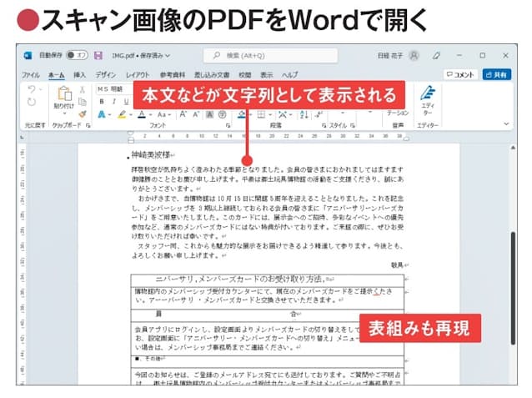Open the スタイル dialog launcher
Image resolution: width=532 pixels, height=398 pixels.
(x=353, y=126)
